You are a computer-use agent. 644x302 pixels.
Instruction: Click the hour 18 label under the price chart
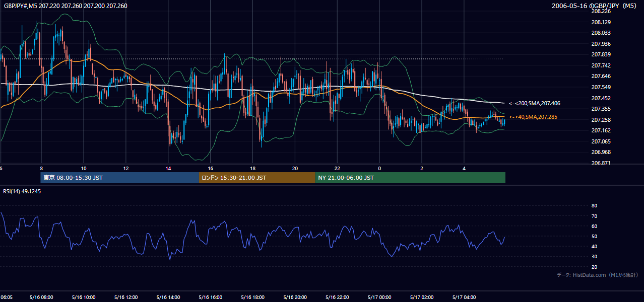[253, 169]
